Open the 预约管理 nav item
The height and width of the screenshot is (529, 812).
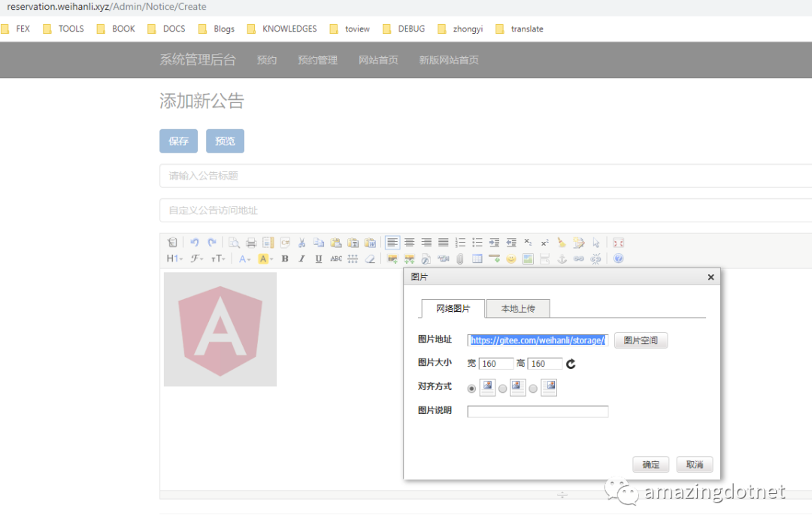pos(317,60)
